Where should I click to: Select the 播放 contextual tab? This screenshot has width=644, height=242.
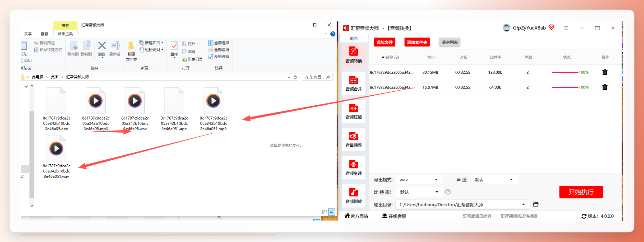[x=65, y=25]
